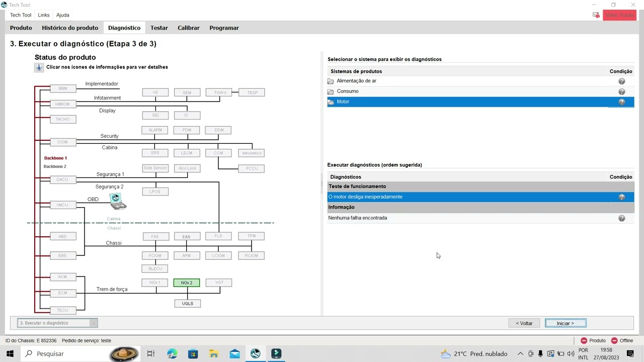Click the Diagnósticos column header
This screenshot has width=644, height=362.
tap(467, 177)
